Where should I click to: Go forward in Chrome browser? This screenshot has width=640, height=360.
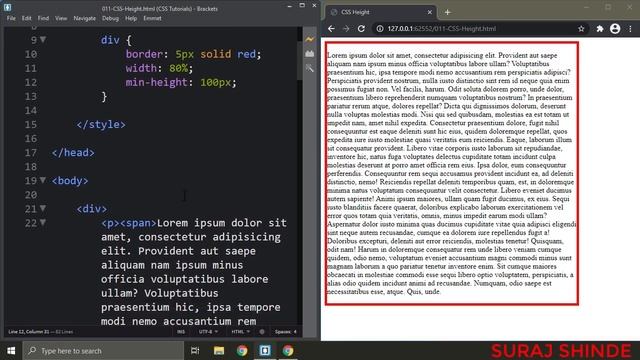coord(346,29)
